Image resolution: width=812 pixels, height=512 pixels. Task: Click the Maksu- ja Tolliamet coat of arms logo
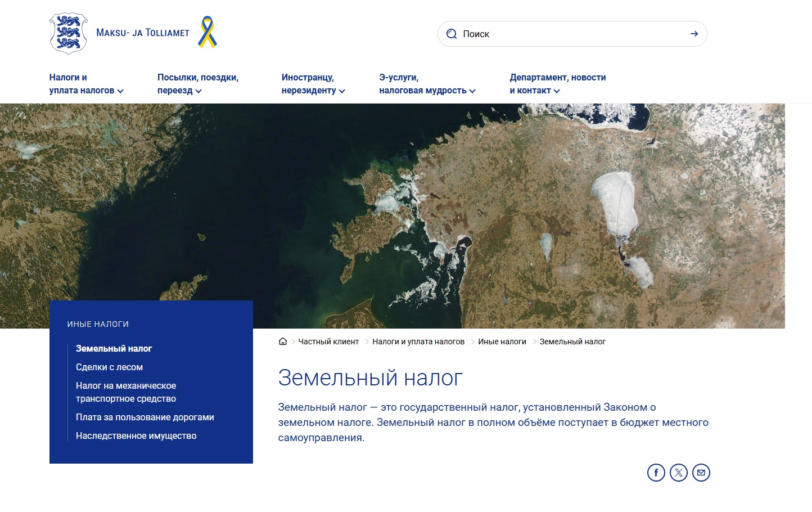(x=69, y=33)
